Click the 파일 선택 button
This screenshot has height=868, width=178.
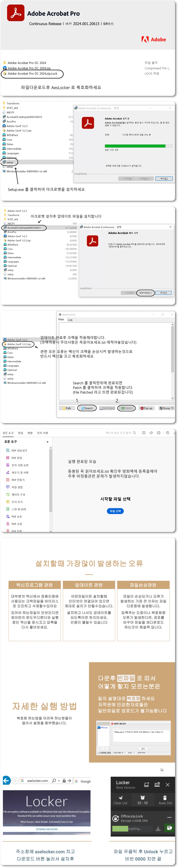pos(115,511)
